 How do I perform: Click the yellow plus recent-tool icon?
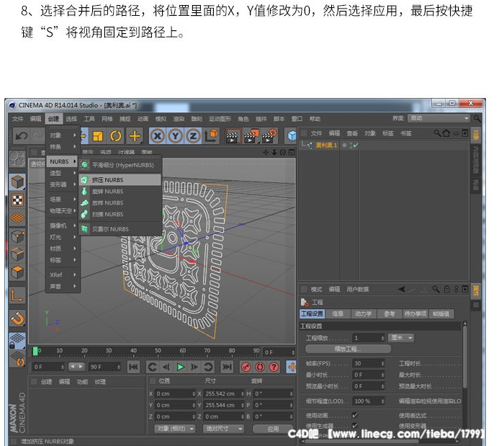coord(135,136)
